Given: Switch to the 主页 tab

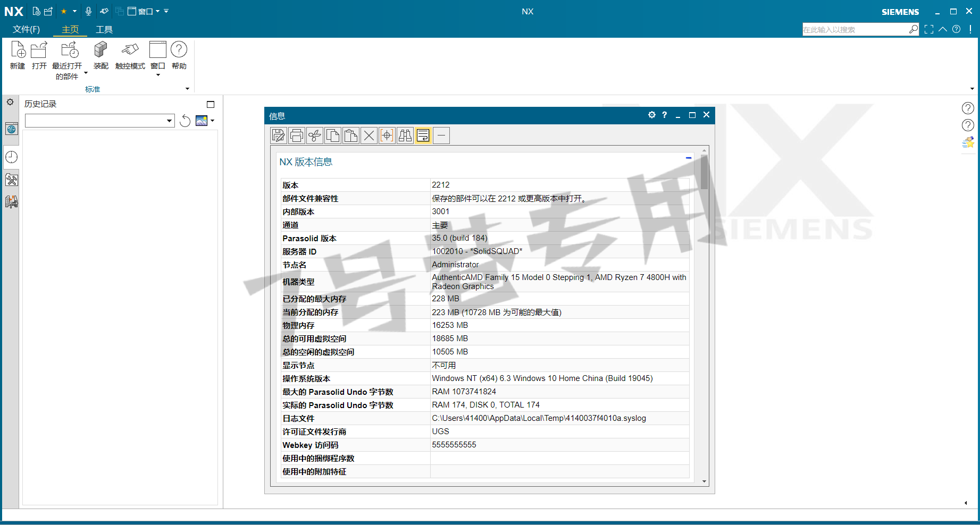Looking at the screenshot, I should click(x=70, y=29).
